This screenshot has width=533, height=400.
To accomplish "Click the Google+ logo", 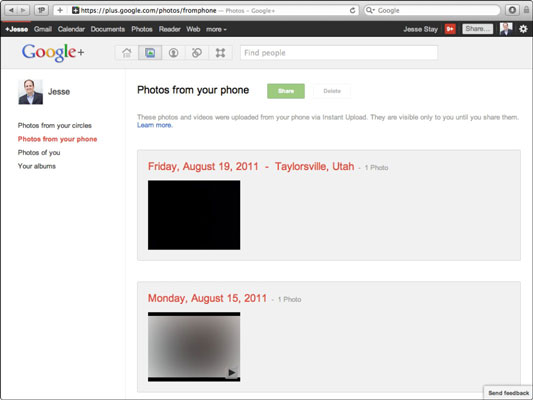I will point(53,53).
